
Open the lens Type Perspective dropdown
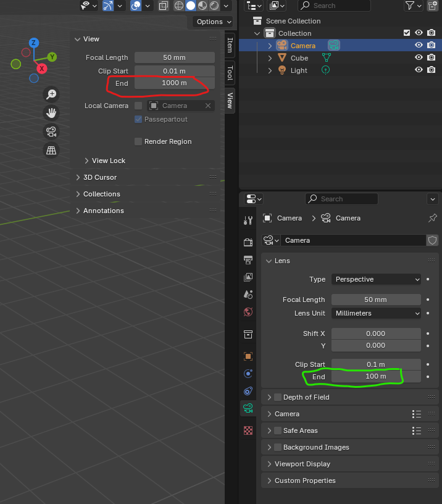point(376,279)
